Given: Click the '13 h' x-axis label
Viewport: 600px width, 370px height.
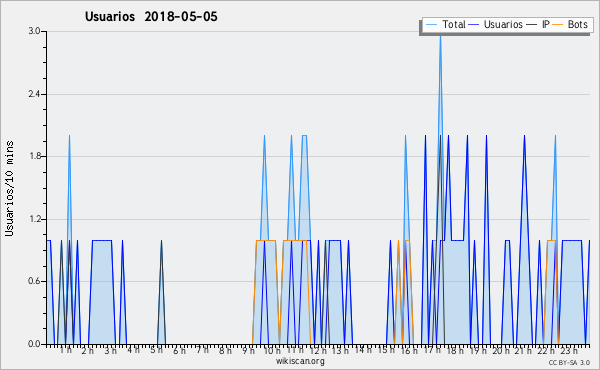Looking at the screenshot, I should 340,351.
